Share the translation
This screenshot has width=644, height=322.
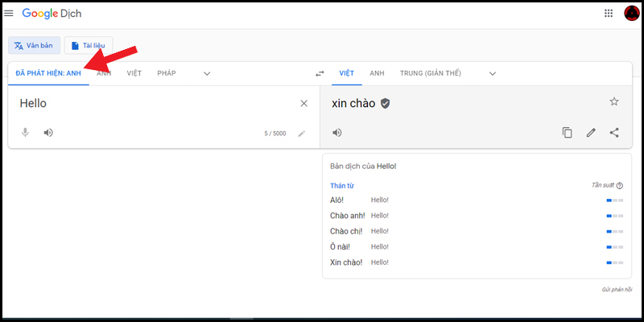pos(614,133)
